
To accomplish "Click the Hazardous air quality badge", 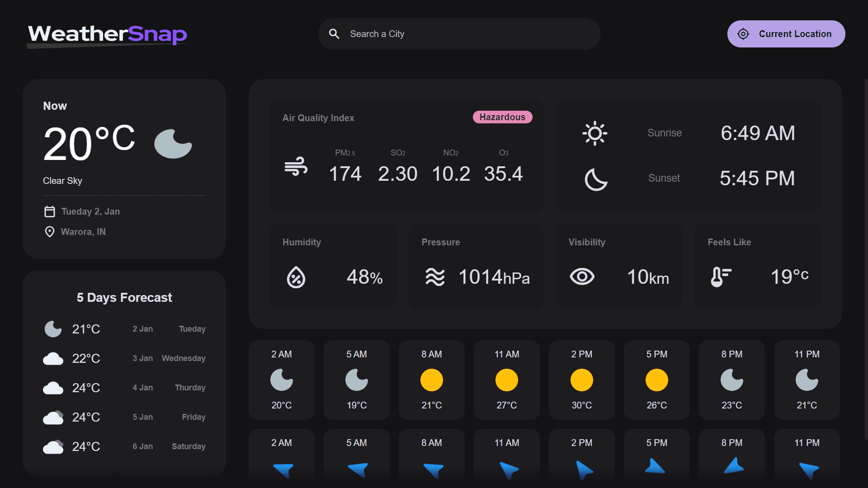I will pyautogui.click(x=502, y=117).
